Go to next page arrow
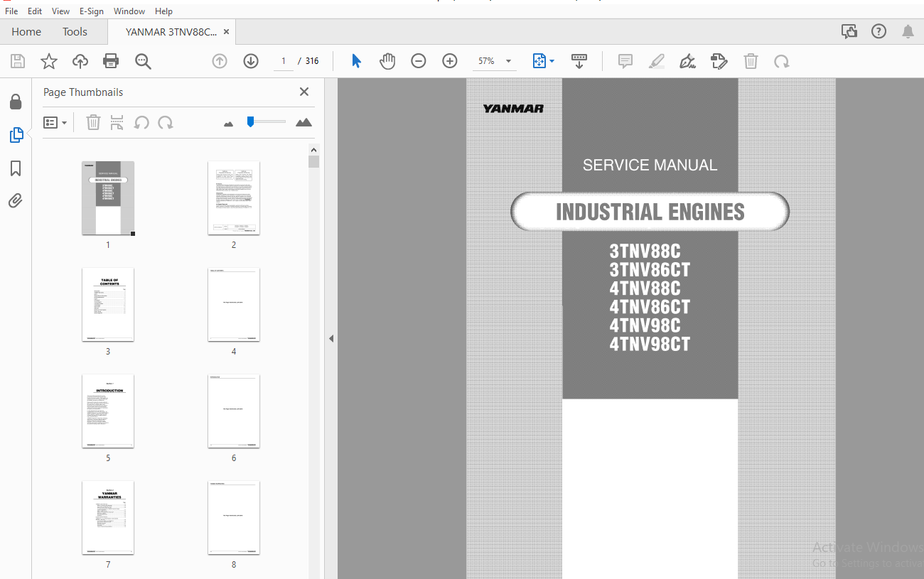Screen dimensions: 924x579 coord(251,61)
